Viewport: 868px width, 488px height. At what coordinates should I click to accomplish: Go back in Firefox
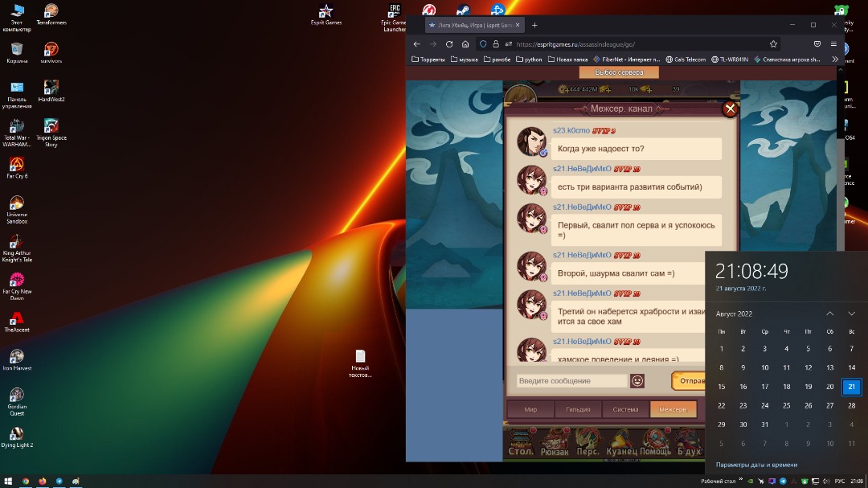[x=417, y=44]
